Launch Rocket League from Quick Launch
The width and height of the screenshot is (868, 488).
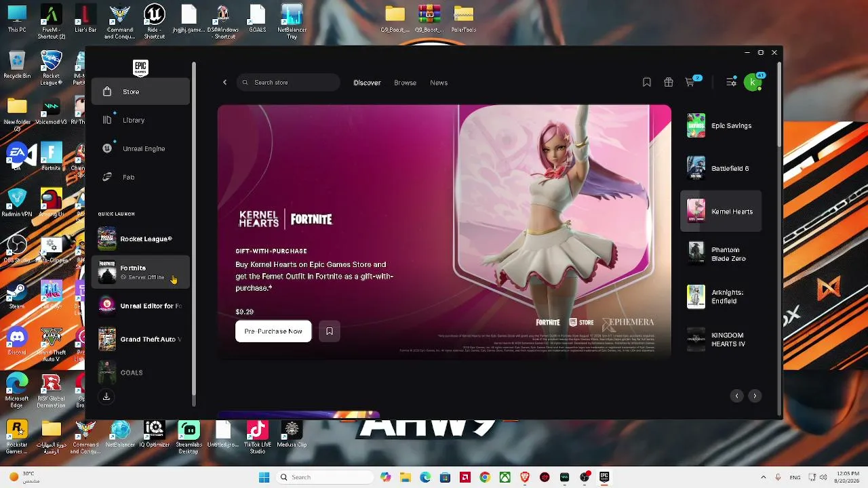pyautogui.click(x=140, y=239)
